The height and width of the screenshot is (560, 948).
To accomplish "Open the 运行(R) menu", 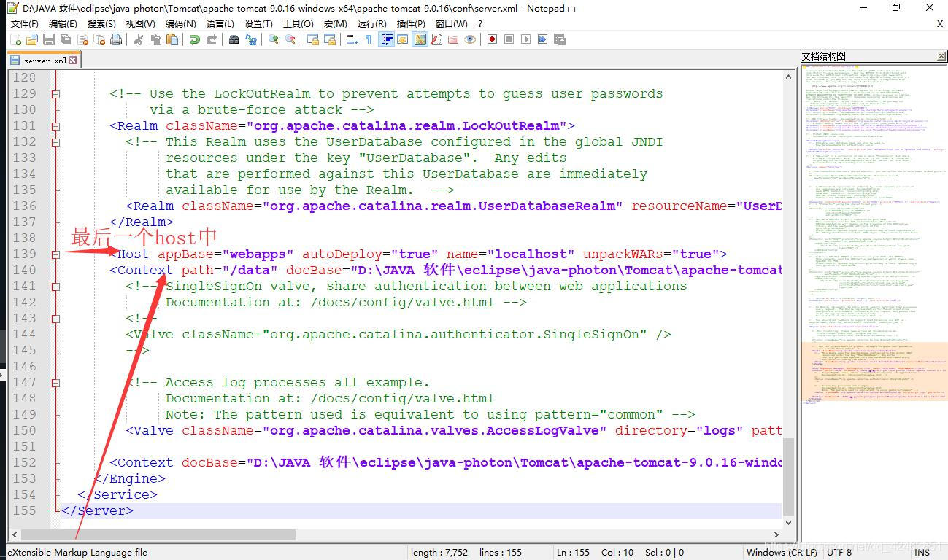I will pos(371,24).
